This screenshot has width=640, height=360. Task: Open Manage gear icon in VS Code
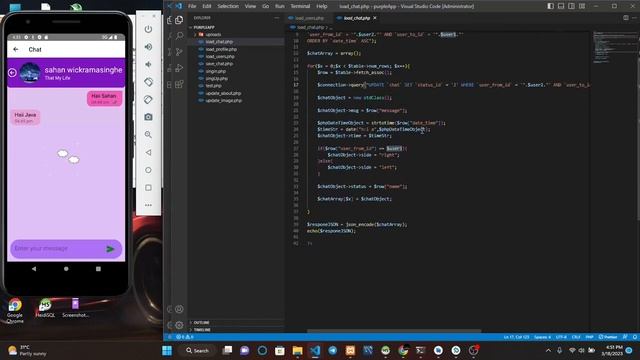(x=179, y=325)
